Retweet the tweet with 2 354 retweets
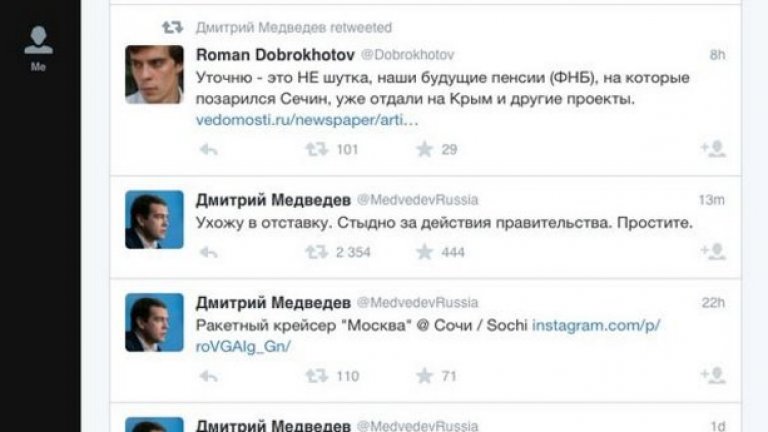The image size is (768, 432). (x=316, y=252)
